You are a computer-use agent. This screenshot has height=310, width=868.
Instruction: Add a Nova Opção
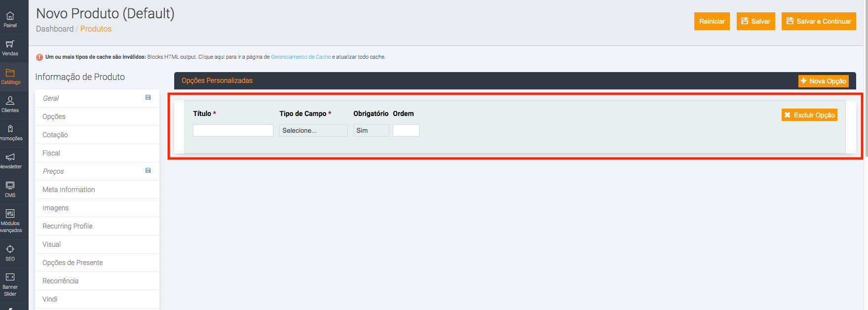click(x=823, y=81)
